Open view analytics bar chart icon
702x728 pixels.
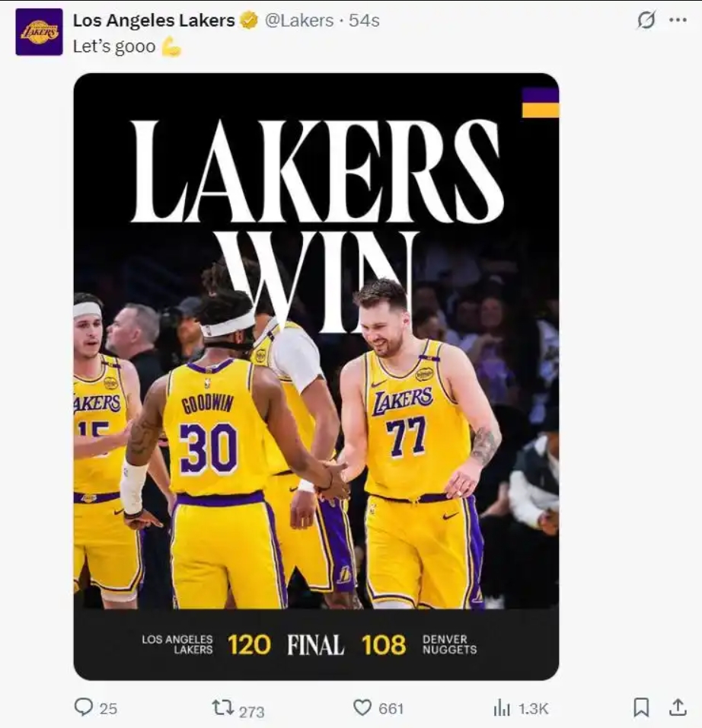tap(502, 708)
